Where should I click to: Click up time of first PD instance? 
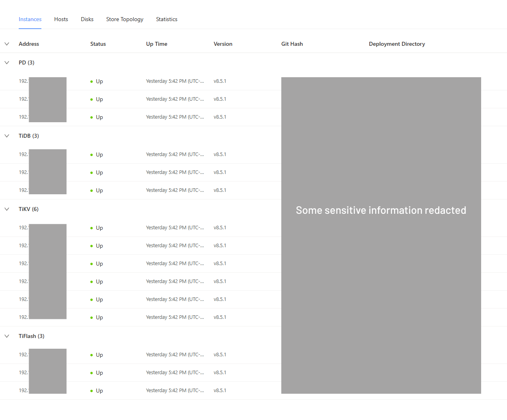point(175,81)
